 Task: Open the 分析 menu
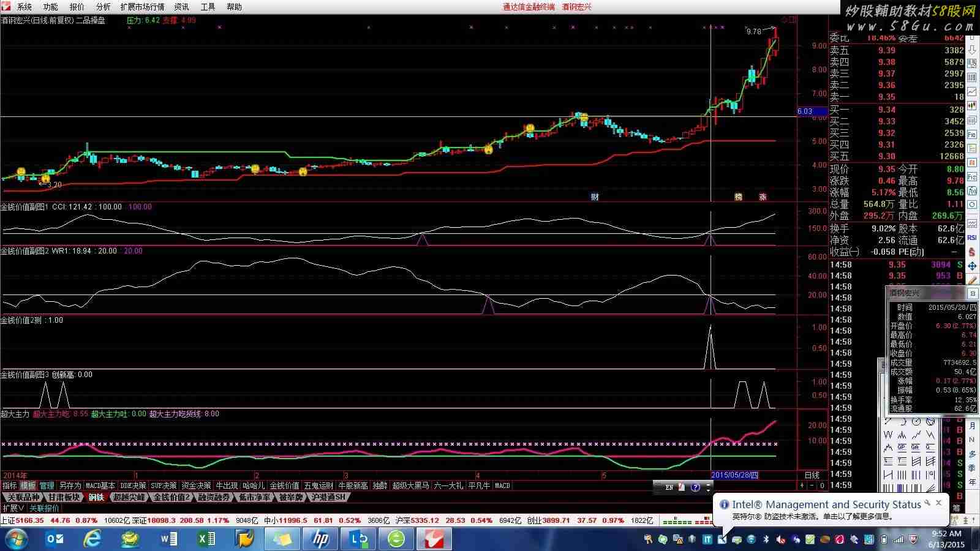(x=104, y=7)
